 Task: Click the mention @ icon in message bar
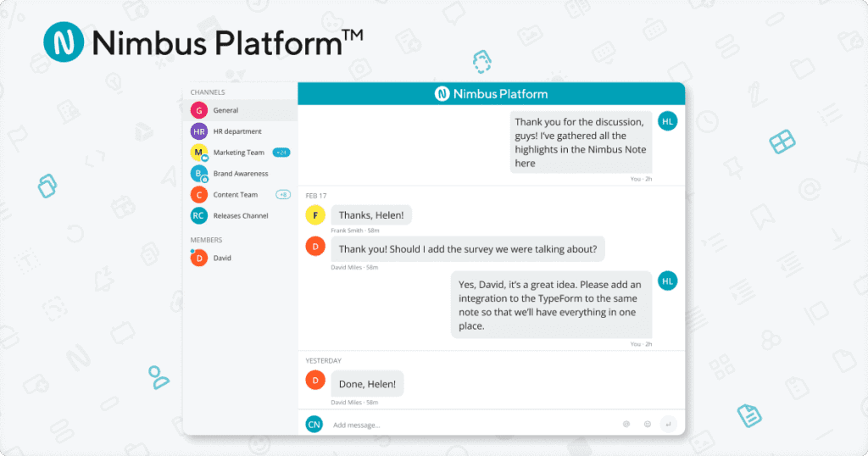[x=626, y=424]
